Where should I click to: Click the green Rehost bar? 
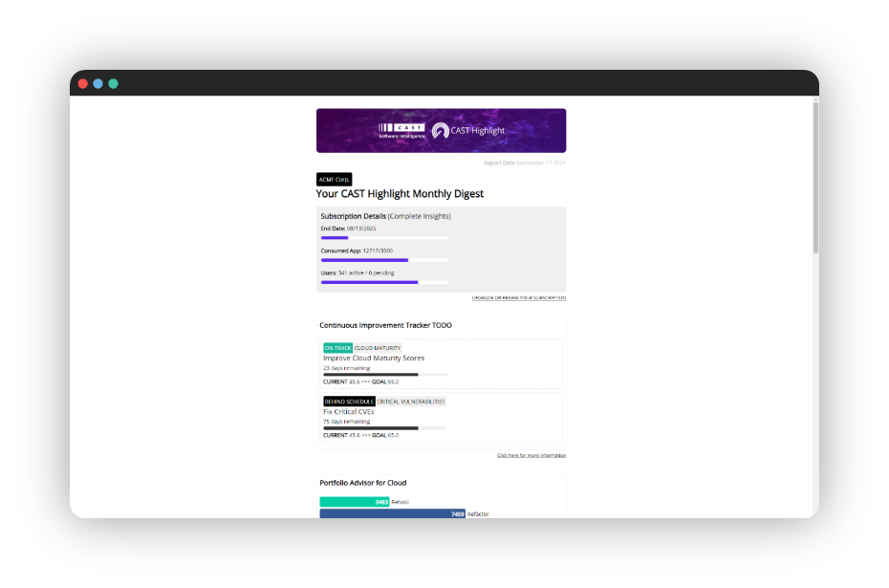pyautogui.click(x=354, y=501)
